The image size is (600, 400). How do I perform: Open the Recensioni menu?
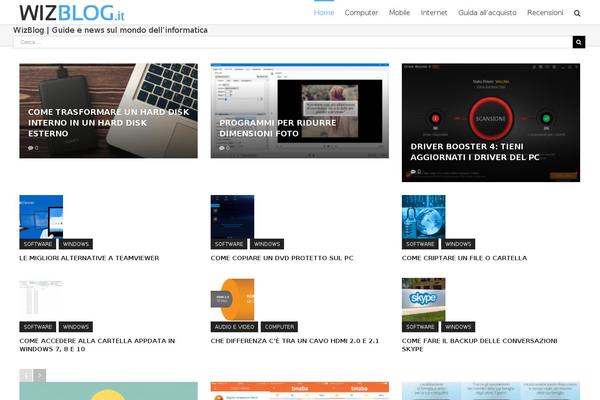pyautogui.click(x=545, y=13)
